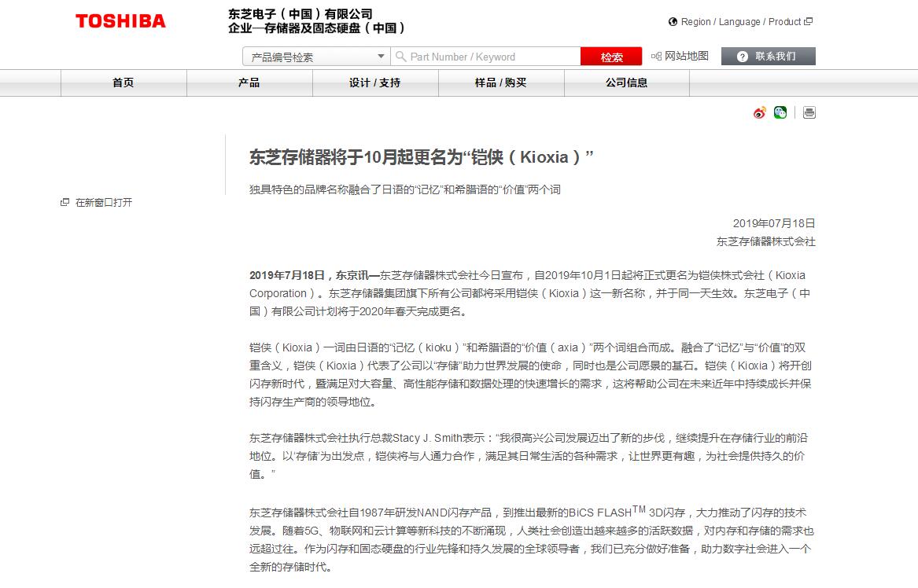
Task: Open Region / Language / Product link
Action: tap(740, 22)
